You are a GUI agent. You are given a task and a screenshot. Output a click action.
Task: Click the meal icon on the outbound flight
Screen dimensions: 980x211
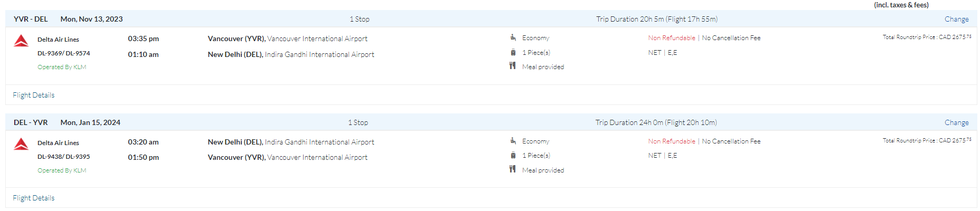point(512,66)
